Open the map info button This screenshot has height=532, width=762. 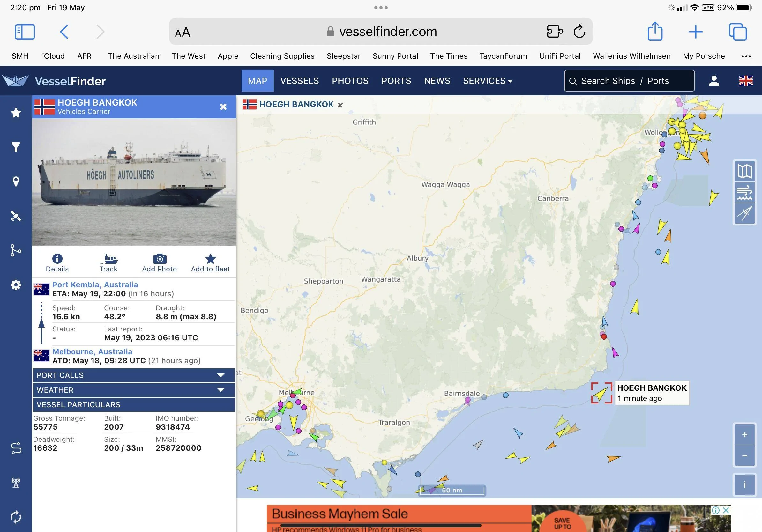point(744,484)
